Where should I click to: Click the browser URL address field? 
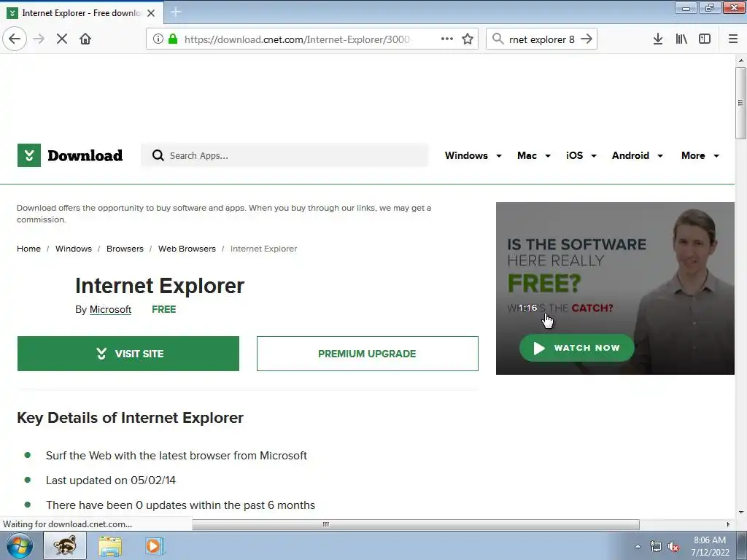coord(298,39)
